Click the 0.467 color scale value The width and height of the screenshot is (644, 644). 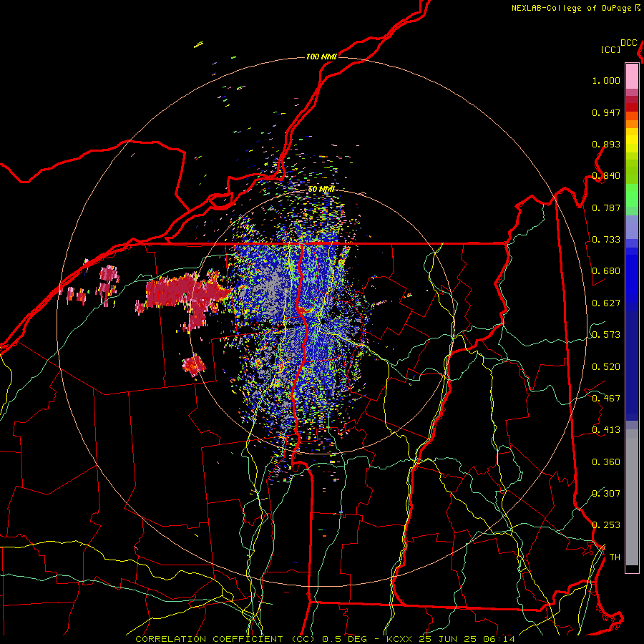tap(606, 399)
